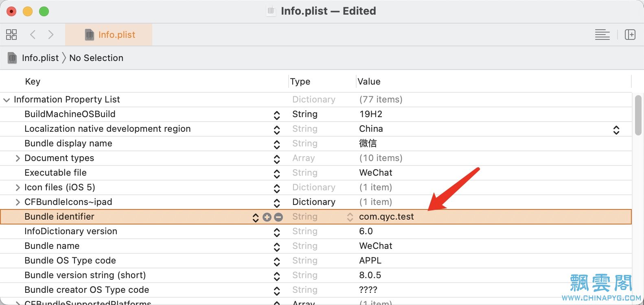Select the value 微信

(368, 144)
